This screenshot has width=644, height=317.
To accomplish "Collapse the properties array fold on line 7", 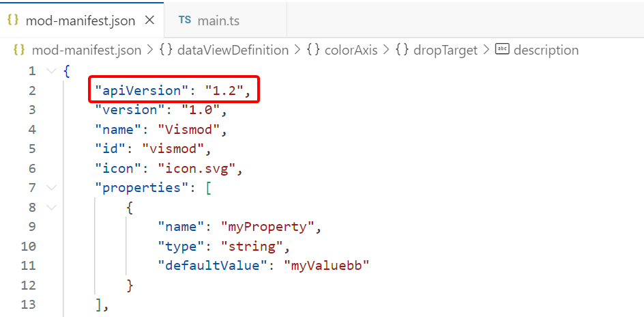I will coord(51,188).
